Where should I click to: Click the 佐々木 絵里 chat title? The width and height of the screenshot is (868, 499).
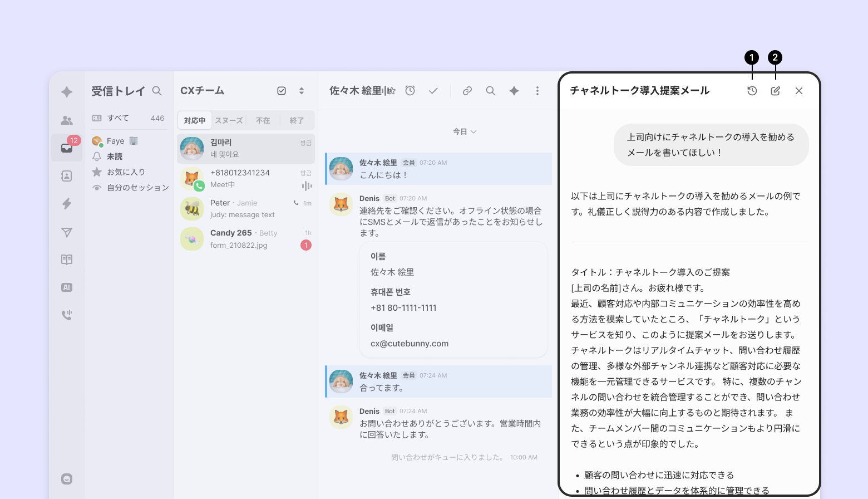pyautogui.click(x=356, y=91)
